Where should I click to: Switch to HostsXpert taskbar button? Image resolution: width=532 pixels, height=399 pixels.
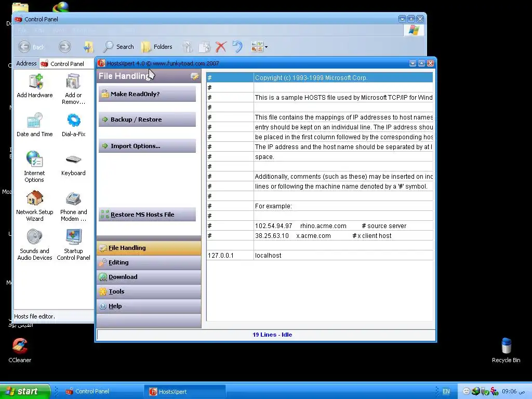[185, 392]
